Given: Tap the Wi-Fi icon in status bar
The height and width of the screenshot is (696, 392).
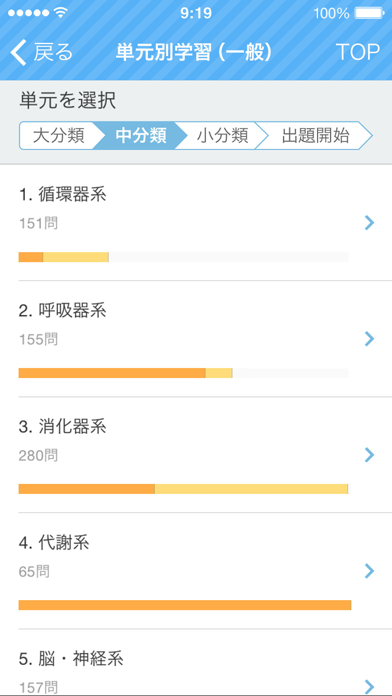Looking at the screenshot, I should click(x=61, y=13).
